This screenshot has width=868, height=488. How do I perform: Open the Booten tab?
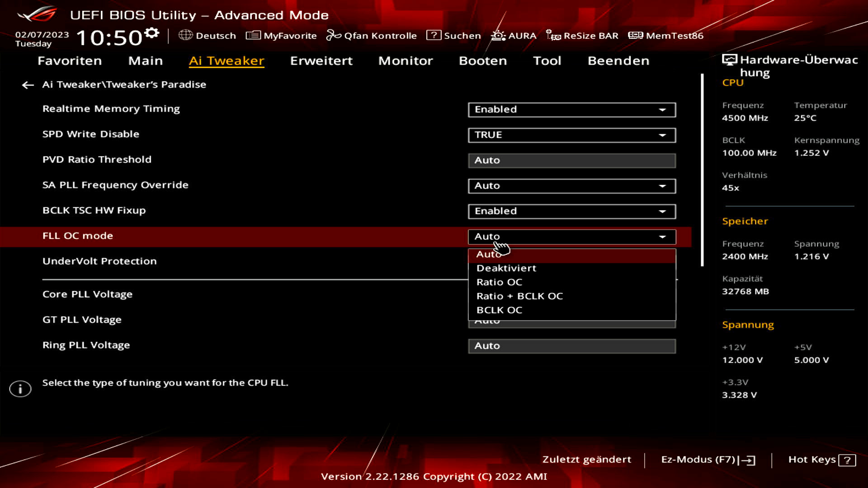(483, 61)
